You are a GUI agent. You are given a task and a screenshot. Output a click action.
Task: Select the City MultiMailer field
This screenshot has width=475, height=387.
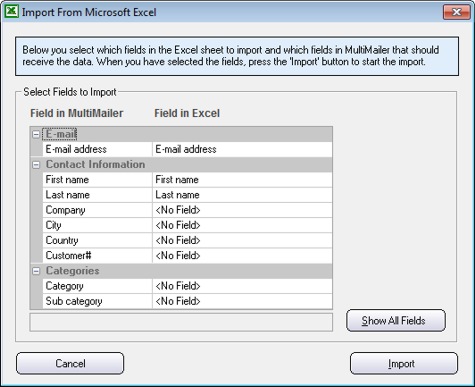(x=97, y=225)
